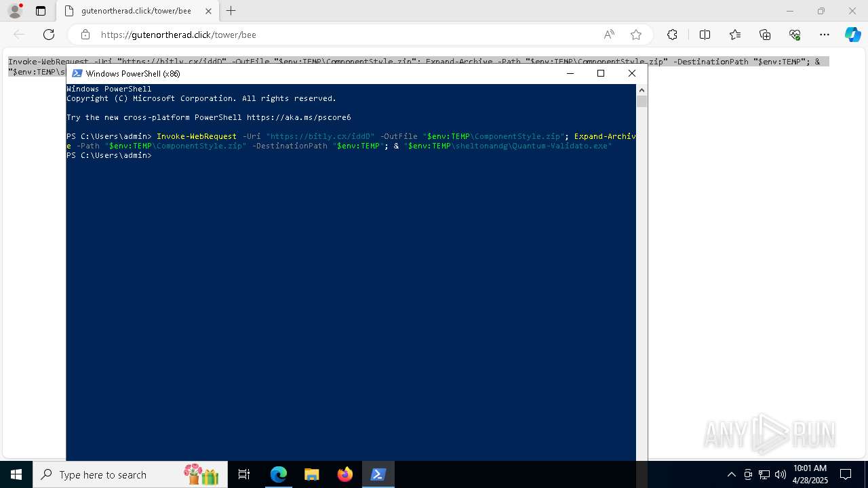Switch to Microsoft Edge on the taskbar
868x488 pixels.
click(x=279, y=474)
